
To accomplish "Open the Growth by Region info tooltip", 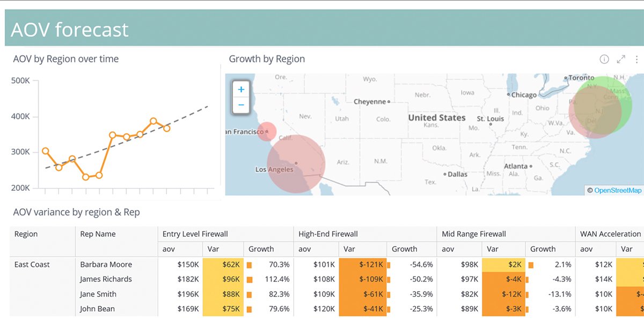I will pyautogui.click(x=603, y=59).
